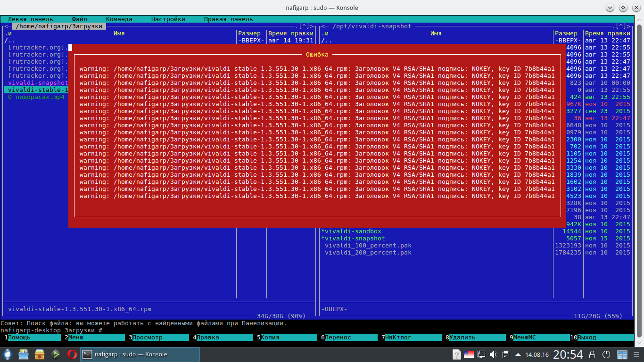Viewport: 644px width, 362px height.
Task: Sort by Размер in the /opt/vivaldi-snapshot panel
Action: [566, 33]
